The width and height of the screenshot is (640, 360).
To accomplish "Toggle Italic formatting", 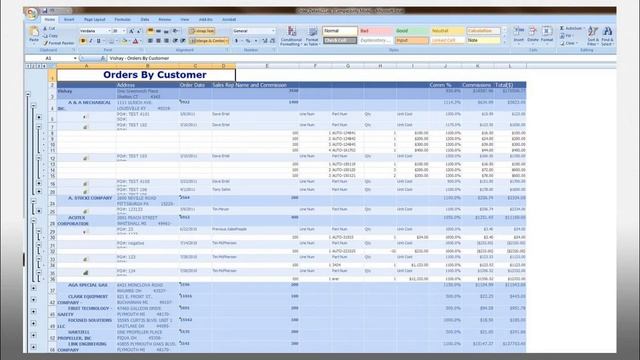I will [91, 41].
